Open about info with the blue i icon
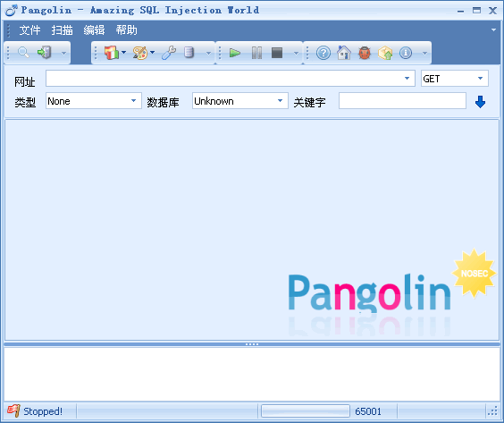504x423 pixels. [406, 53]
